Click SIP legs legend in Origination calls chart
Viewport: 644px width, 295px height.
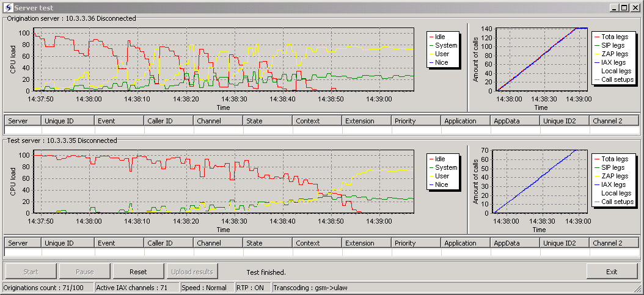pos(610,46)
